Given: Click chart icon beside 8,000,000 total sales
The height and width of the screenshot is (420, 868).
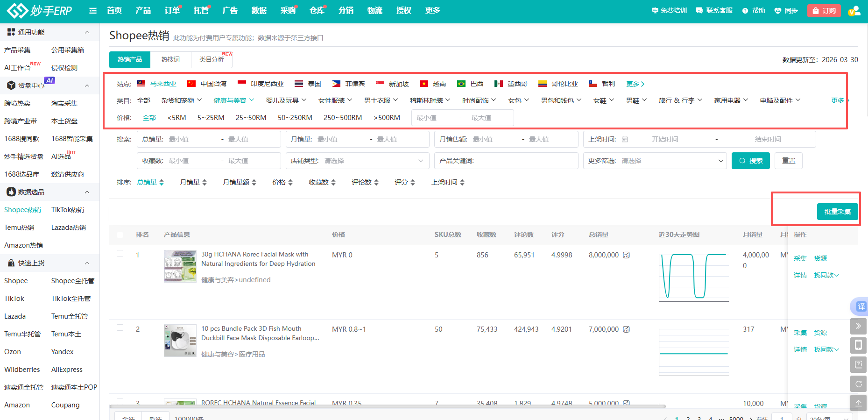Looking at the screenshot, I should point(627,255).
